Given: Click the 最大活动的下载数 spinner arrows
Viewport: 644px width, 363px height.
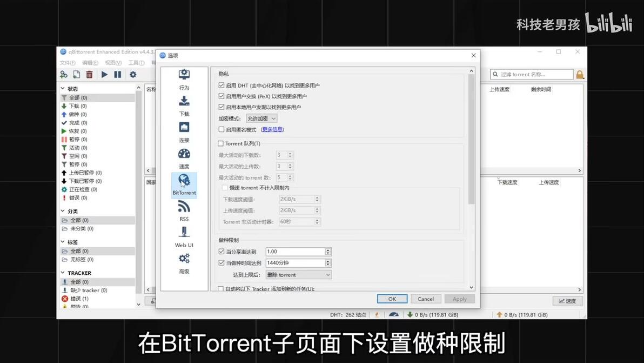Looking at the screenshot, I should coord(290,155).
